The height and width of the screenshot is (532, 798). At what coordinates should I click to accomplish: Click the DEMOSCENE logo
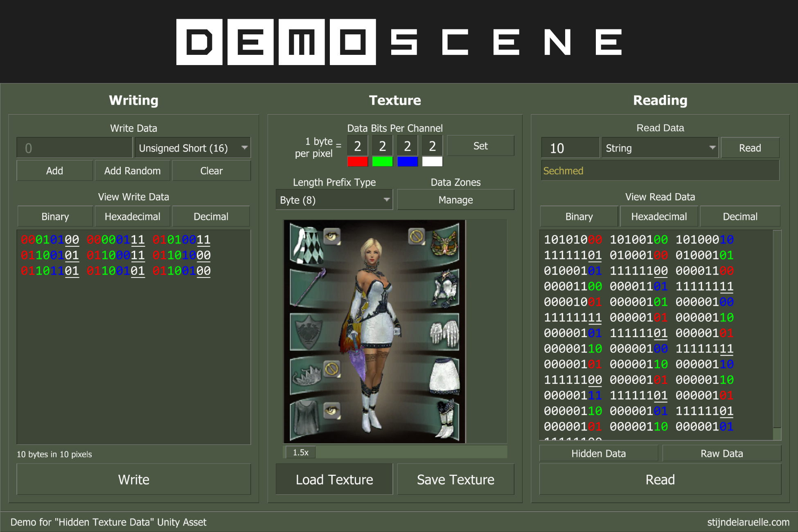coord(399,42)
